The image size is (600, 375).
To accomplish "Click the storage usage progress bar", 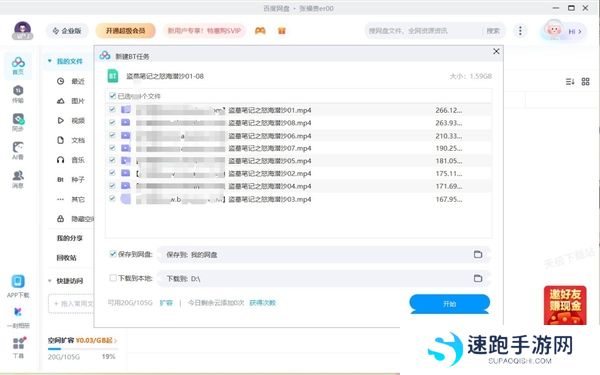I will coord(83,349).
